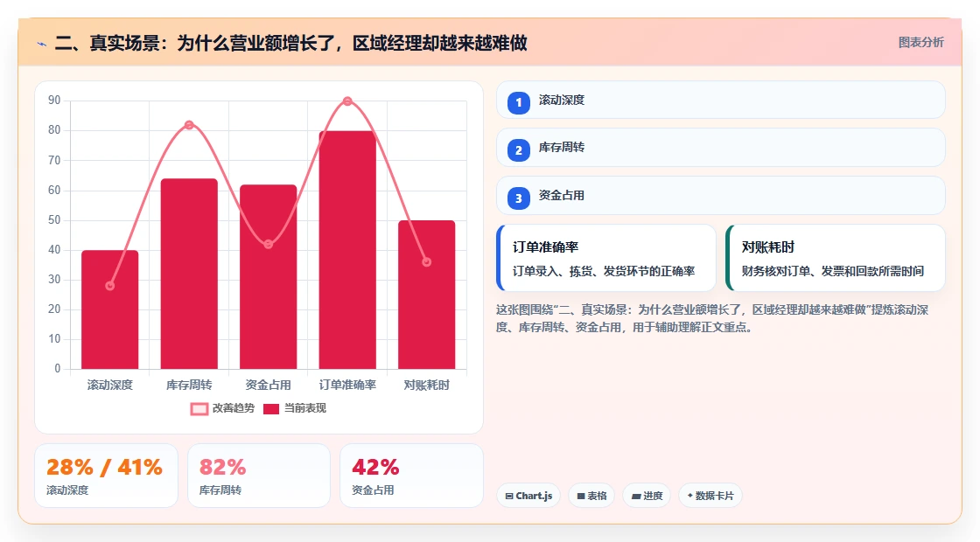Image resolution: width=980 pixels, height=542 pixels.
Task: Click the 对账耗时 bar in chart
Action: [x=427, y=295]
